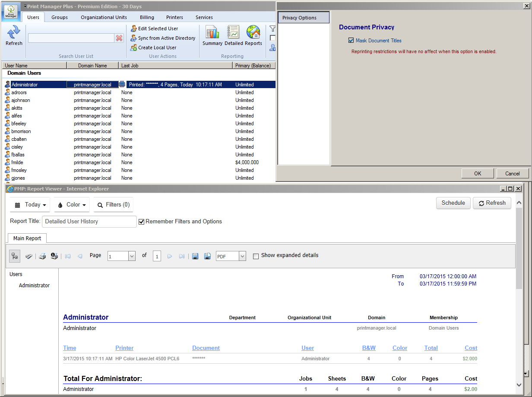Click OK in the privacy dialog
Screen dimensions: 532x397
pyautogui.click(x=478, y=174)
